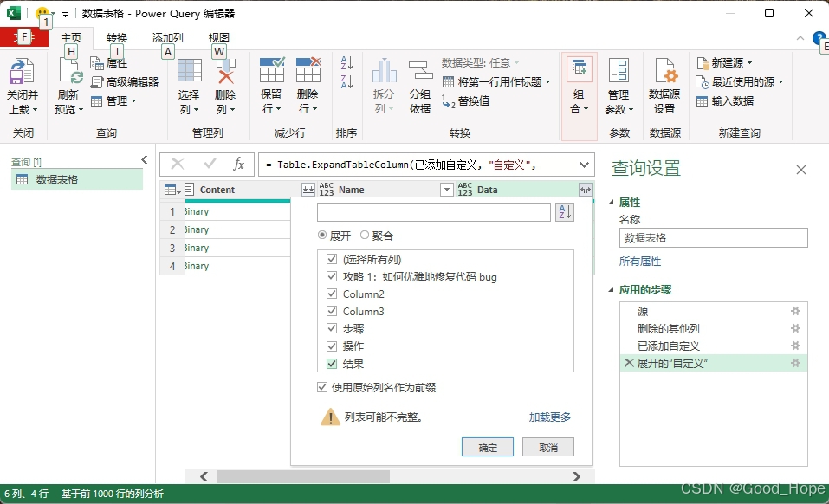This screenshot has height=504, width=829.
Task: Click the Manage Parameters (管理参数) icon
Action: [619, 70]
